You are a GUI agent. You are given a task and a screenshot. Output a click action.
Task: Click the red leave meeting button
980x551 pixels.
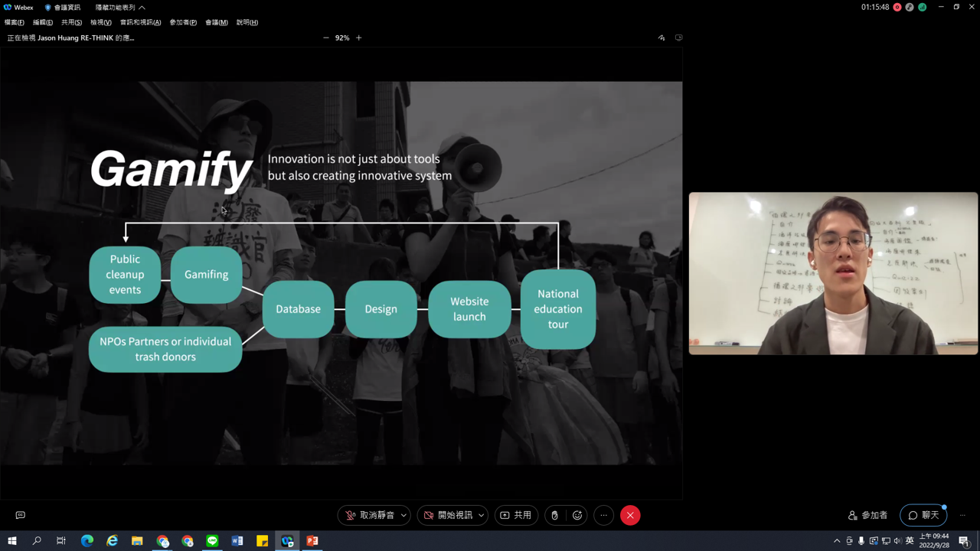(630, 515)
